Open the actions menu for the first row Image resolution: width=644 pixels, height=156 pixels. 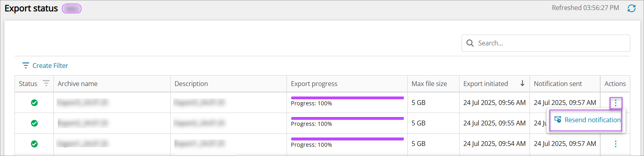click(615, 103)
